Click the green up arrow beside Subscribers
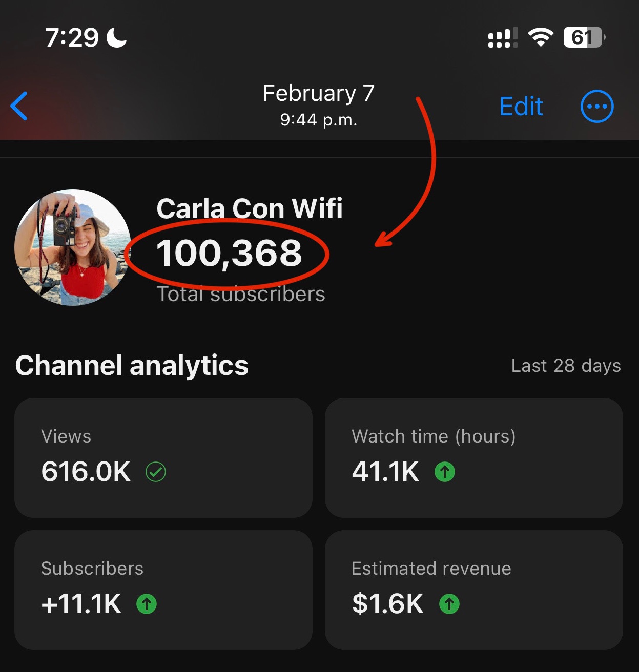The image size is (639, 672). click(147, 604)
